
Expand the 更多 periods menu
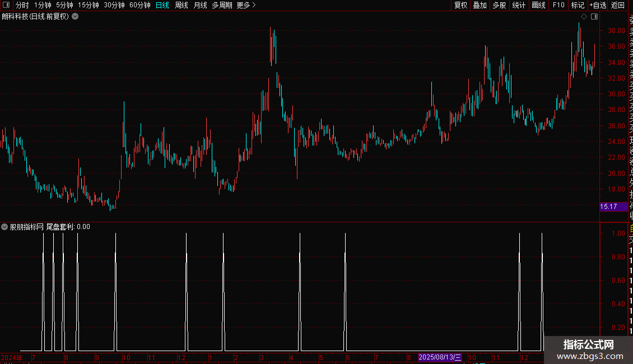pos(246,5)
